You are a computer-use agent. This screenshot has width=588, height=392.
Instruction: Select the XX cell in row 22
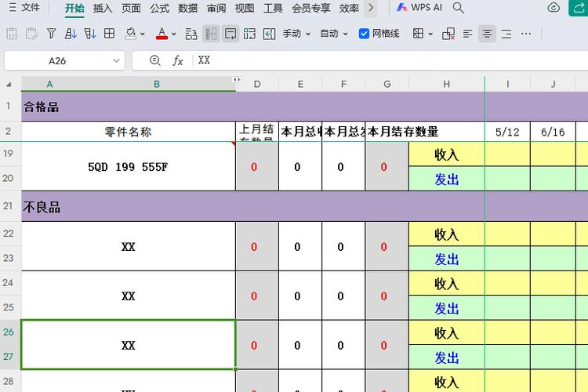tap(129, 246)
